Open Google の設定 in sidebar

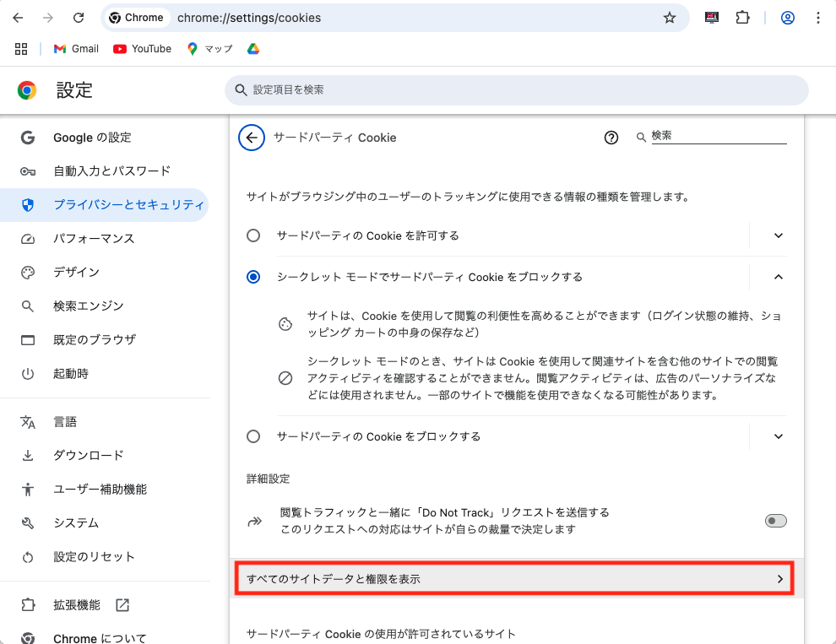tap(105, 138)
